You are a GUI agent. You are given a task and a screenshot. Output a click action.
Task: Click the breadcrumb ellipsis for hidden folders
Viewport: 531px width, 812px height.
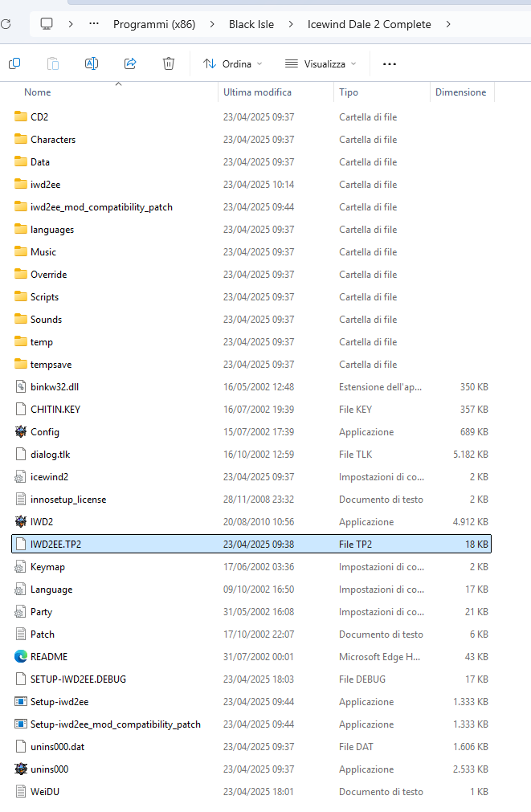[94, 24]
